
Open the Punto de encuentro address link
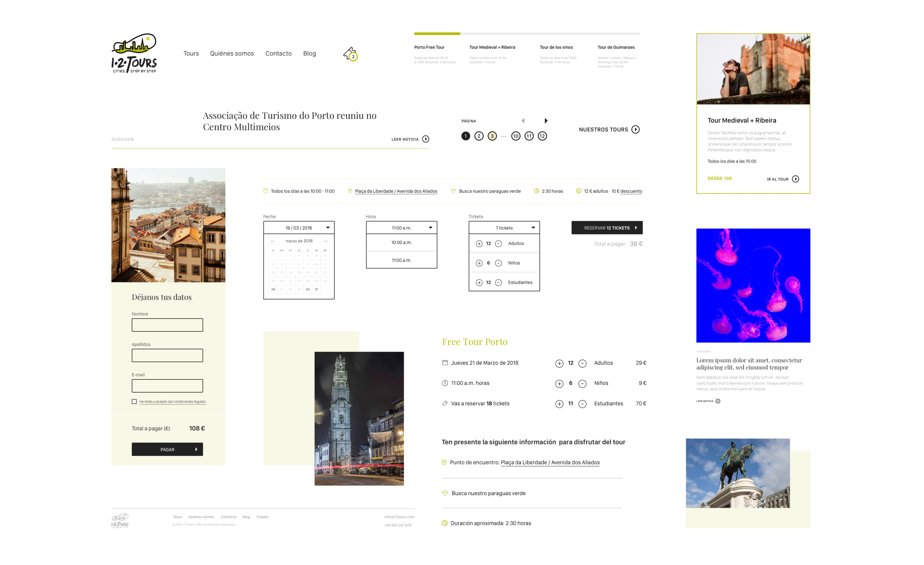point(550,463)
